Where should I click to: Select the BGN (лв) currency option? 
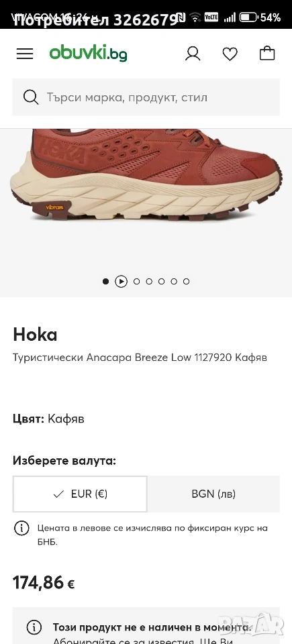pyautogui.click(x=213, y=494)
